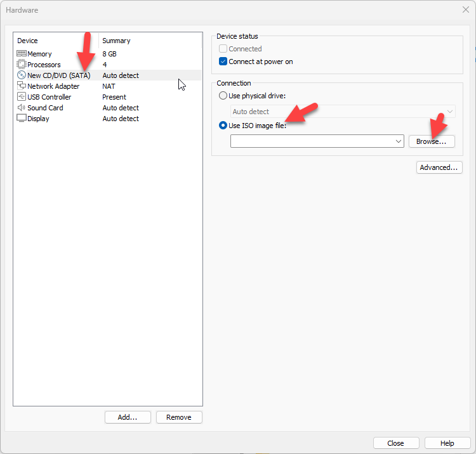476x454 pixels.
Task: Expand the ISO image path dropdown arrow
Action: 398,141
